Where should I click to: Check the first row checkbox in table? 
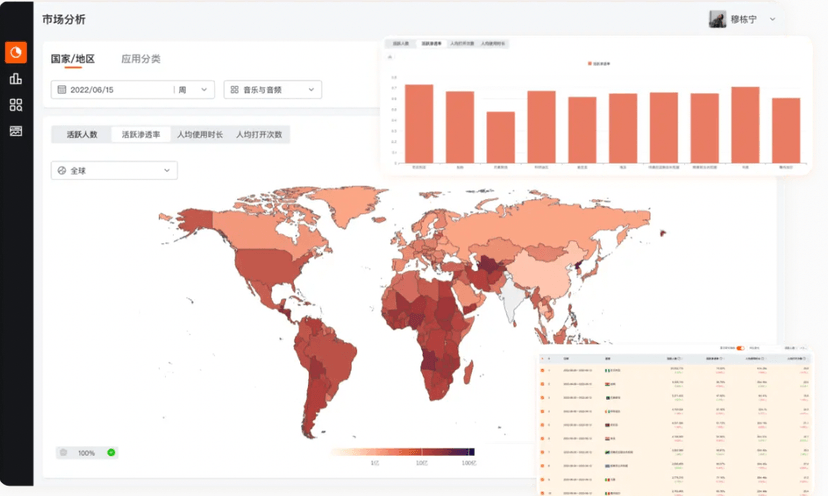pos(542,369)
